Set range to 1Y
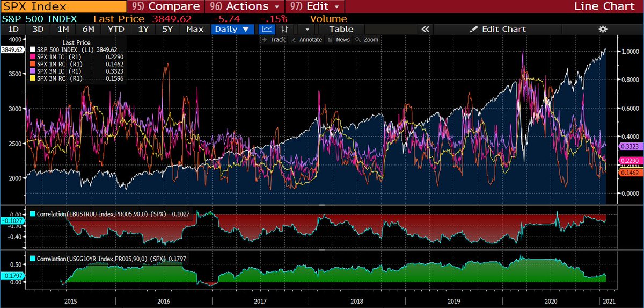This screenshot has height=308, width=644. point(143,29)
